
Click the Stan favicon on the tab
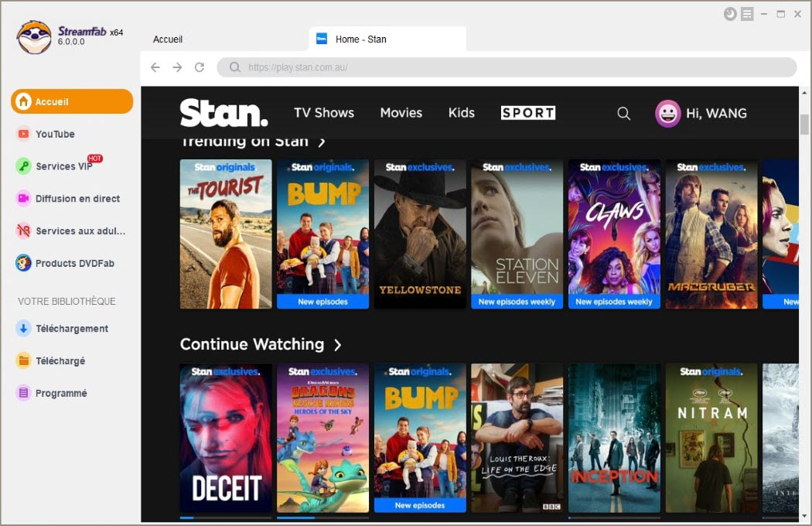[x=322, y=39]
